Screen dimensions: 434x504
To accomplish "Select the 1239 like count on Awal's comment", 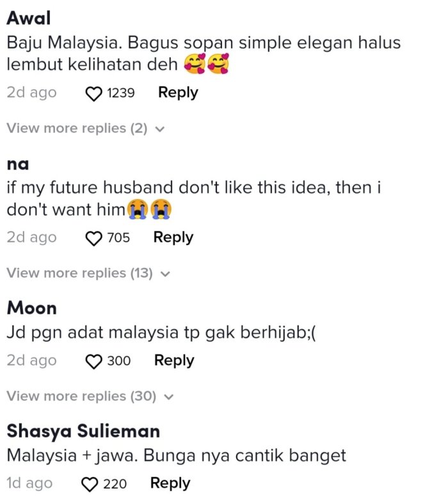I will pos(120,93).
